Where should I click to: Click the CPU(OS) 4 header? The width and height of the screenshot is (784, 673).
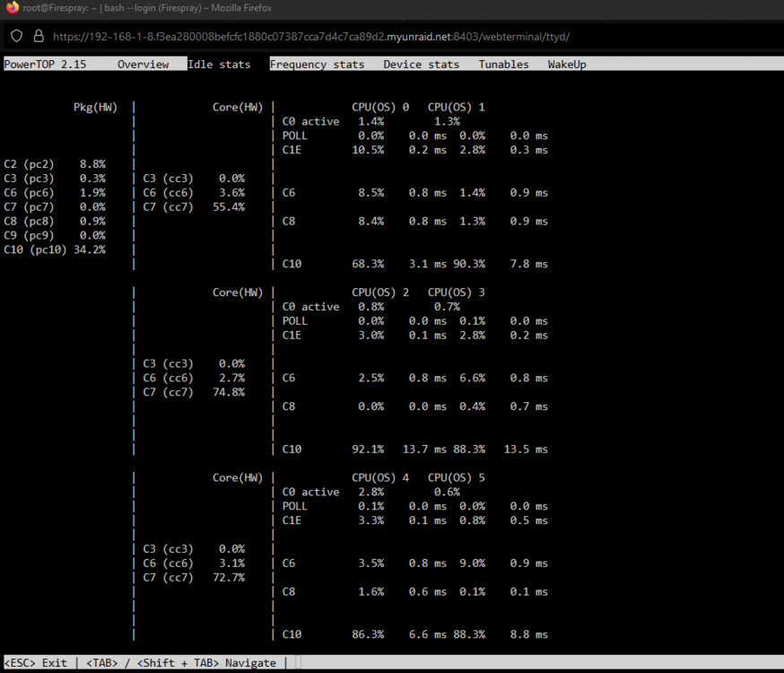tap(380, 477)
